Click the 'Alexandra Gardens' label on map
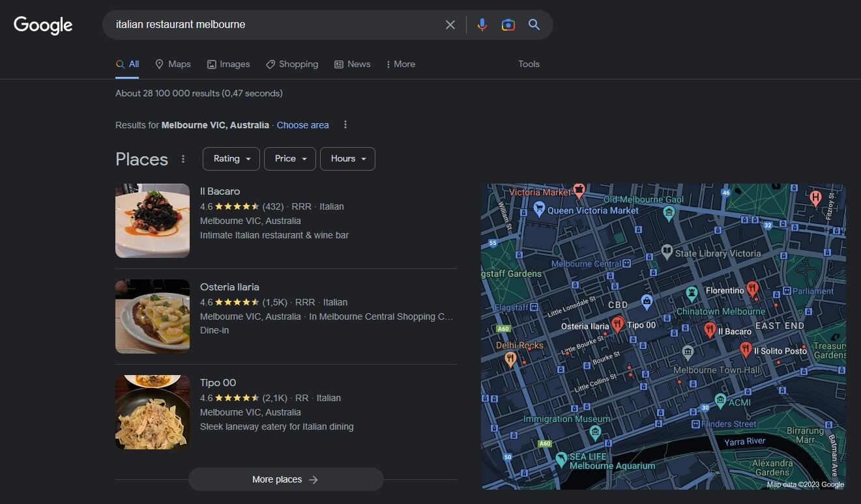The image size is (861, 504). [772, 468]
